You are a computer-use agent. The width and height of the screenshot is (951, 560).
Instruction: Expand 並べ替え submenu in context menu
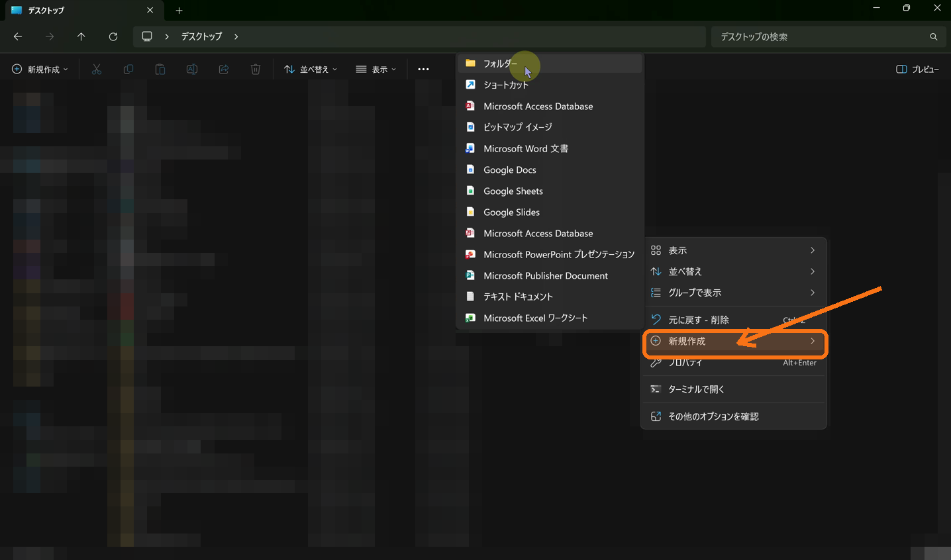734,271
